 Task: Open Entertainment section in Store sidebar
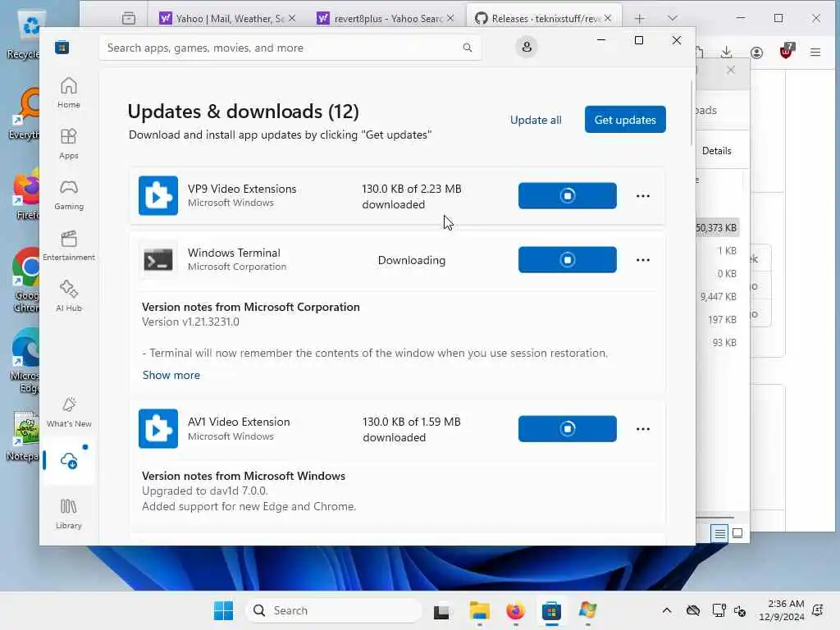[x=69, y=246]
